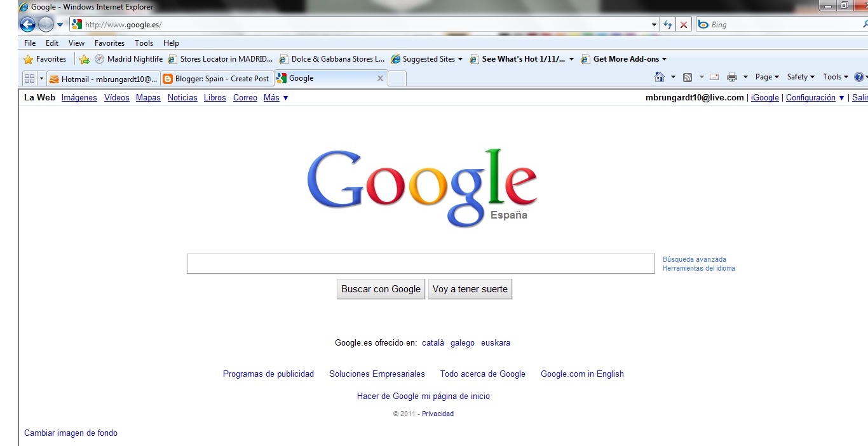Click the Google España logo
The width and height of the screenshot is (868, 446).
point(422,187)
